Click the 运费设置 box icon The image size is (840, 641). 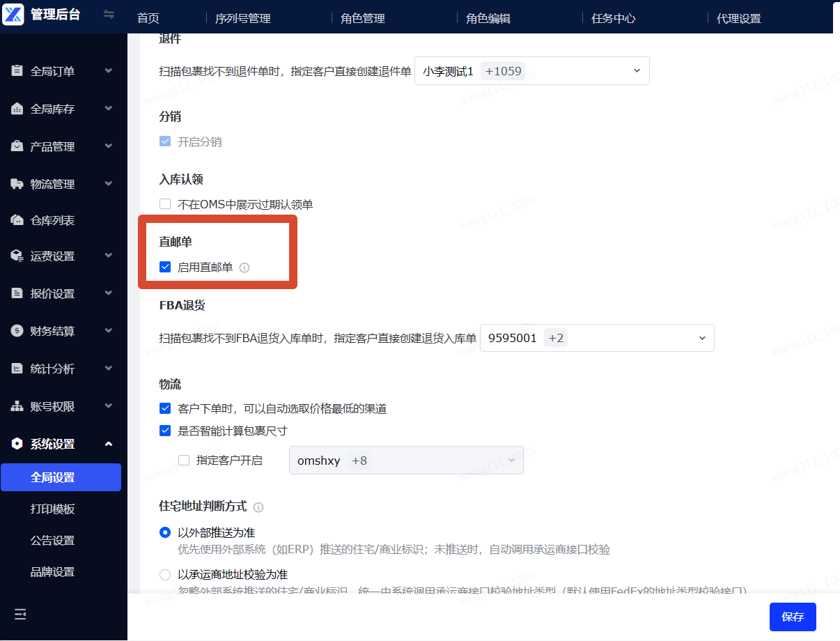click(17, 256)
